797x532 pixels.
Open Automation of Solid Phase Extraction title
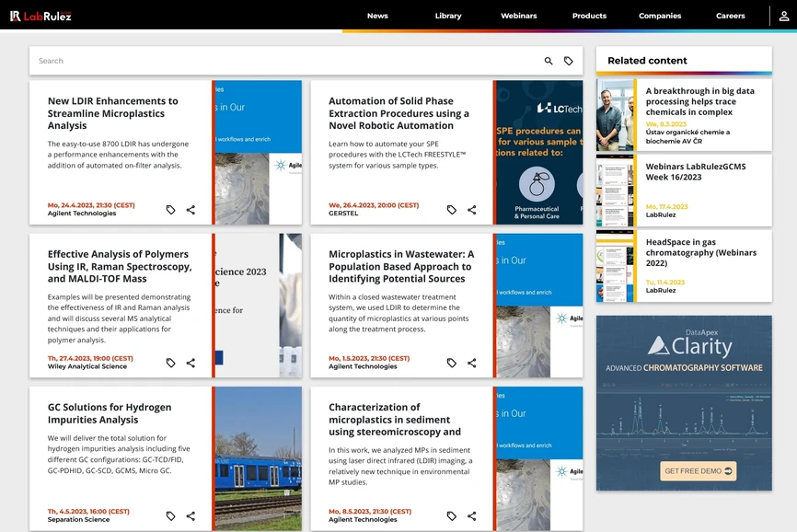[398, 113]
